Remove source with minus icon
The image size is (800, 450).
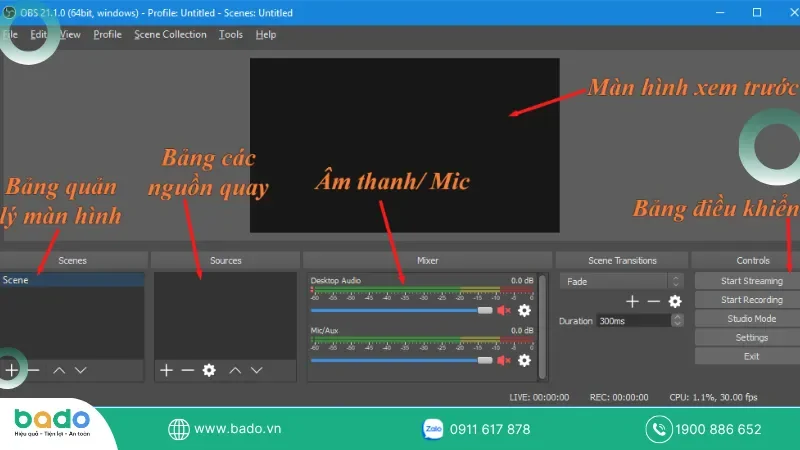pos(188,370)
